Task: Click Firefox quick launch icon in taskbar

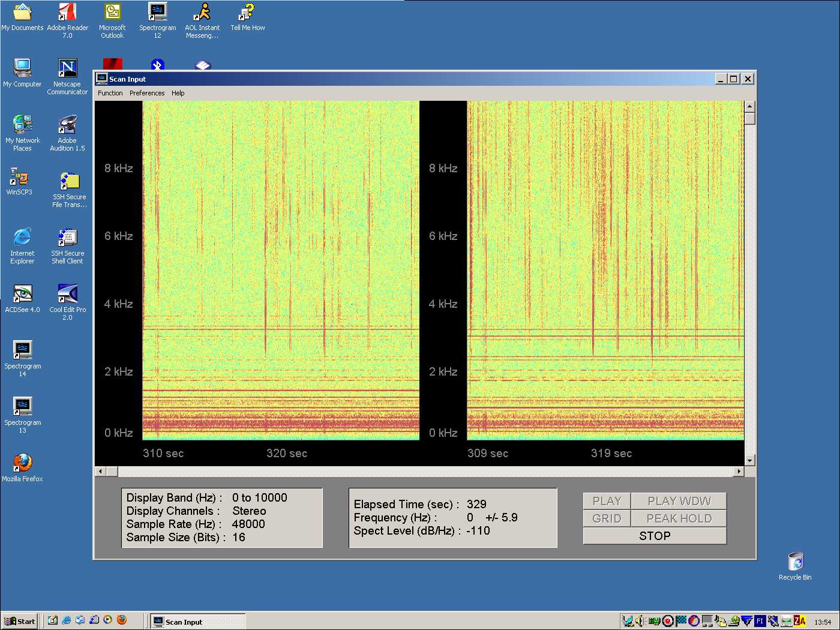Action: coord(122,620)
